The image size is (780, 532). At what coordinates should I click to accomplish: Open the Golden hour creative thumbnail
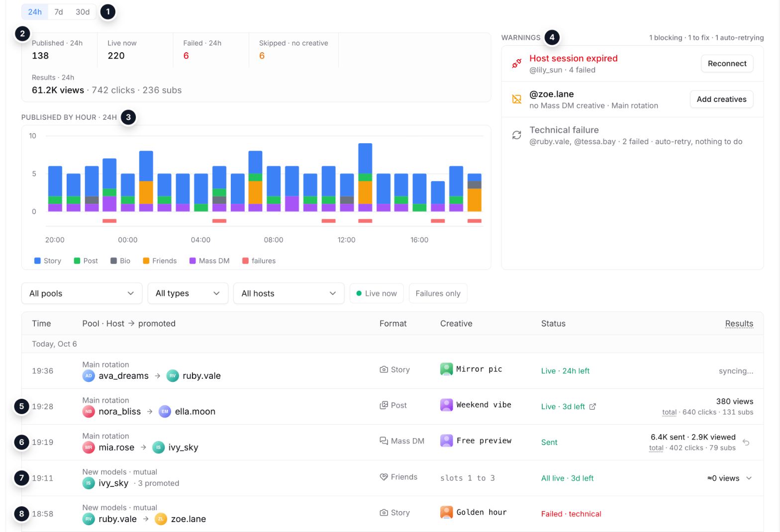click(446, 513)
